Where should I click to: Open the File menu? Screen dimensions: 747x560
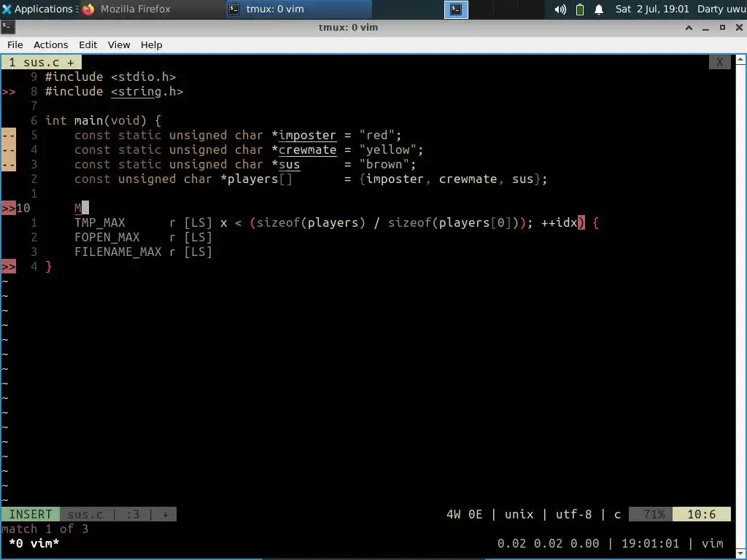point(15,44)
